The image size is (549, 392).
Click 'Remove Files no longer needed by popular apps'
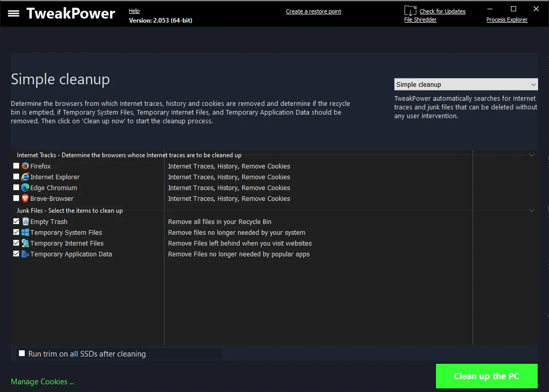click(239, 254)
